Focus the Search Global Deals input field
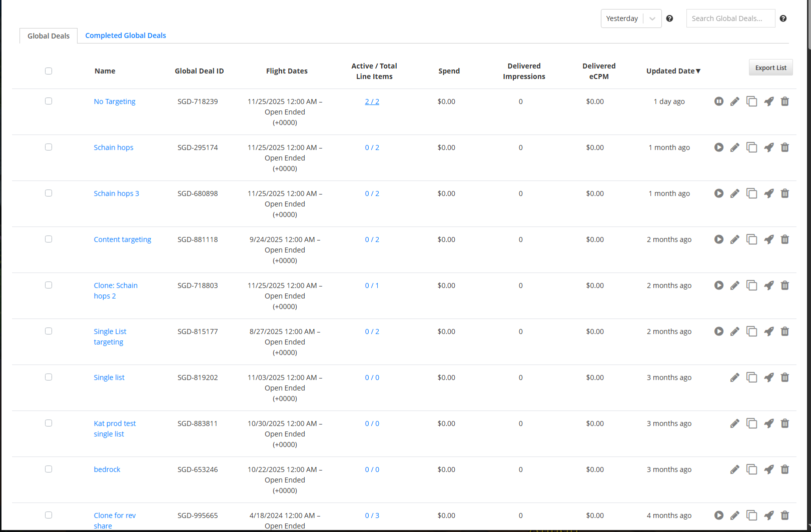This screenshot has width=811, height=532. pos(730,18)
